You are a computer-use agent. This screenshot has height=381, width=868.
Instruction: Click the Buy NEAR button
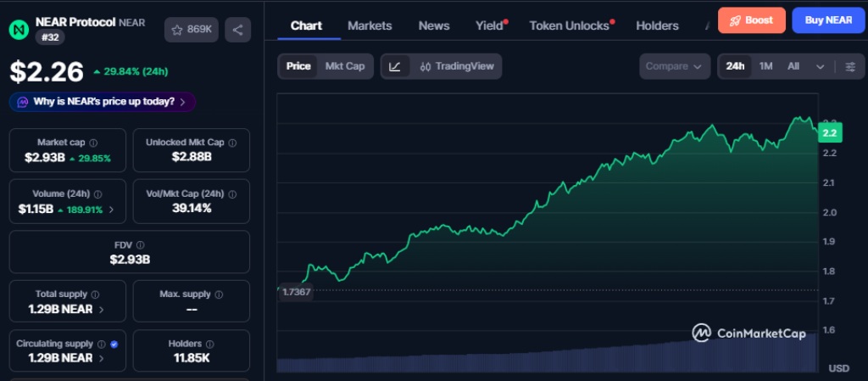click(828, 20)
